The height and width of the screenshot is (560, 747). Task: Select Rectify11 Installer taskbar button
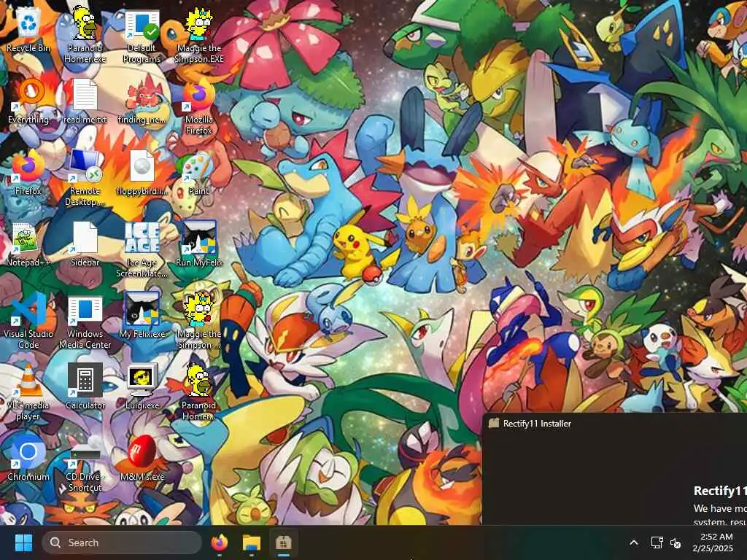284,542
